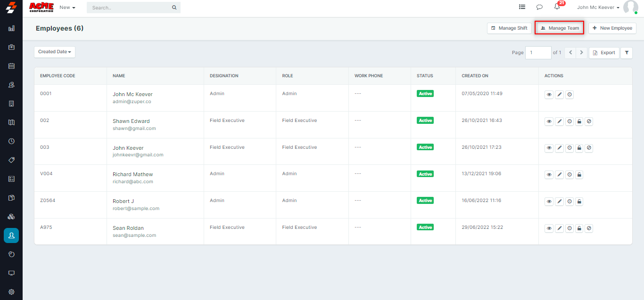
Task: Open the clock icon for Richard Mathew
Action: [570, 175]
